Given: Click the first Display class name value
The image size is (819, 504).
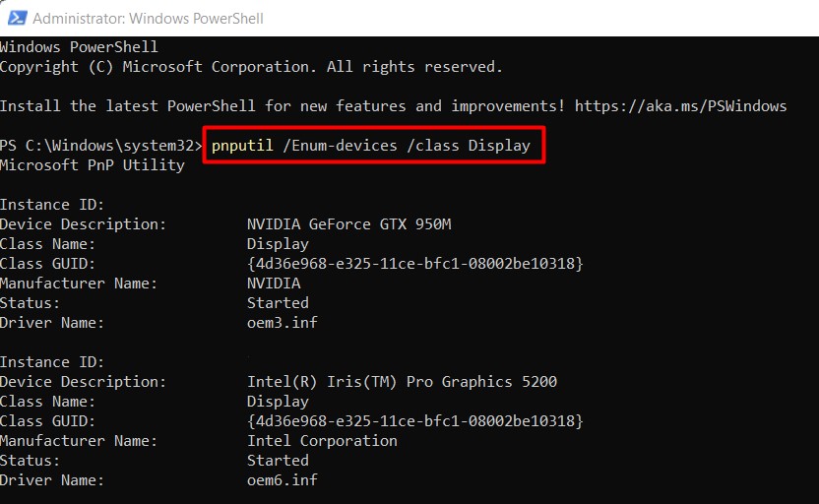Looking at the screenshot, I should click(278, 244).
